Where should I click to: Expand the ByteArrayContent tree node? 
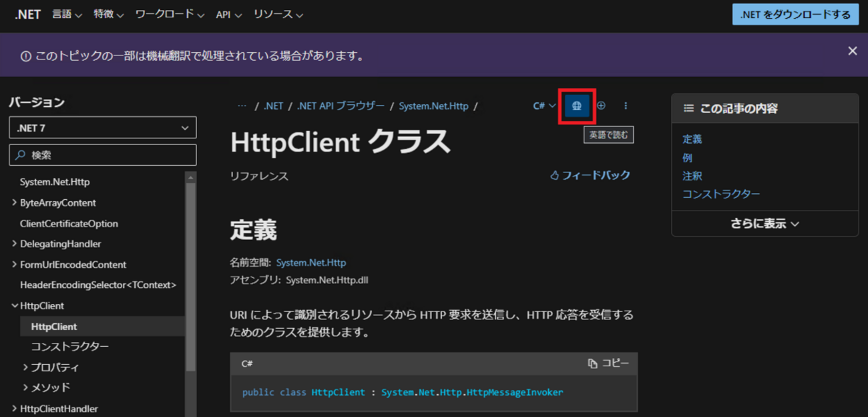coord(15,202)
